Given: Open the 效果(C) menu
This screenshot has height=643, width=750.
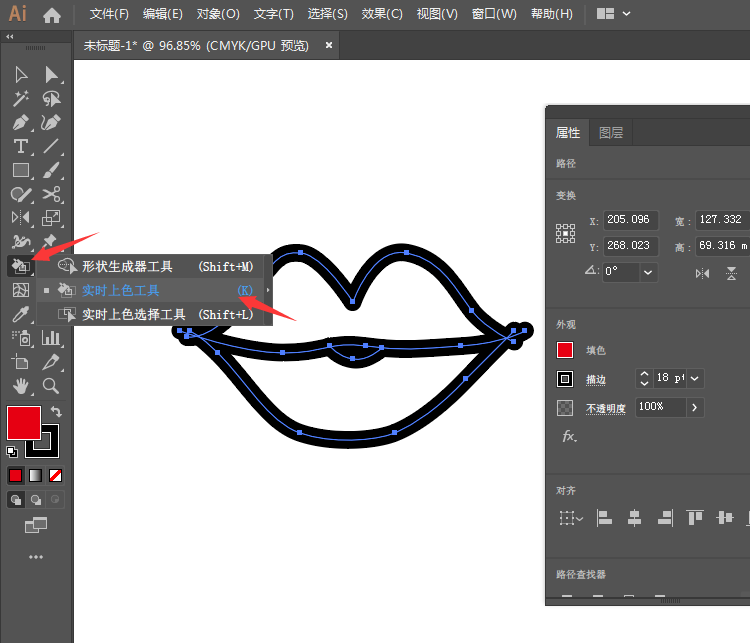Looking at the screenshot, I should [382, 14].
